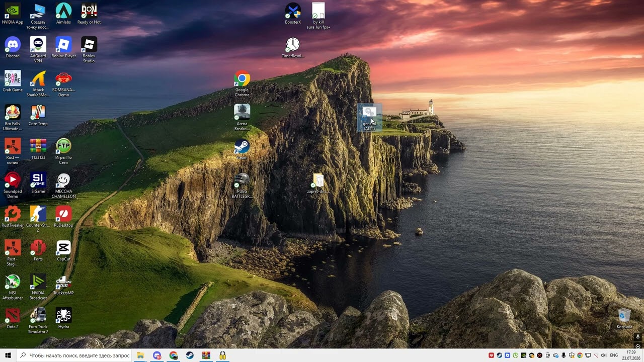Open network status tray icon

tap(588, 355)
